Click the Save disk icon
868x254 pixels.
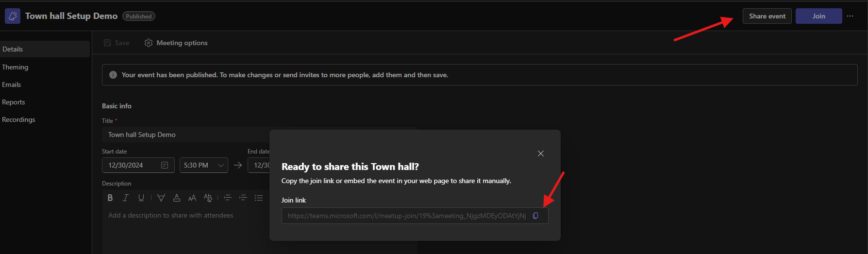pyautogui.click(x=107, y=43)
